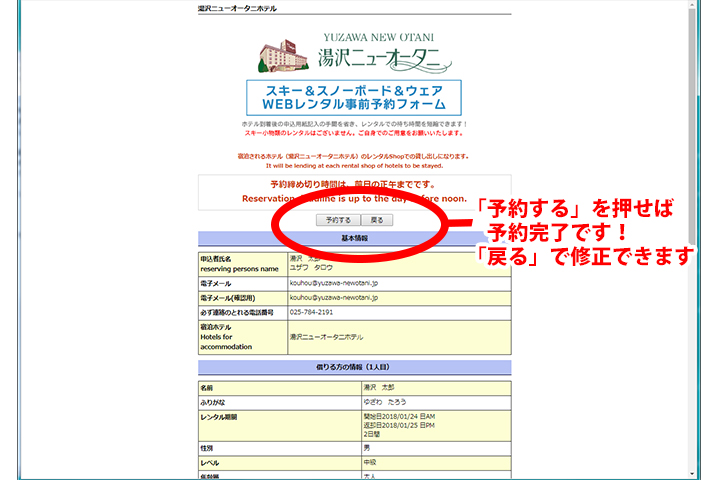Click the 中級 level value

coord(370,463)
